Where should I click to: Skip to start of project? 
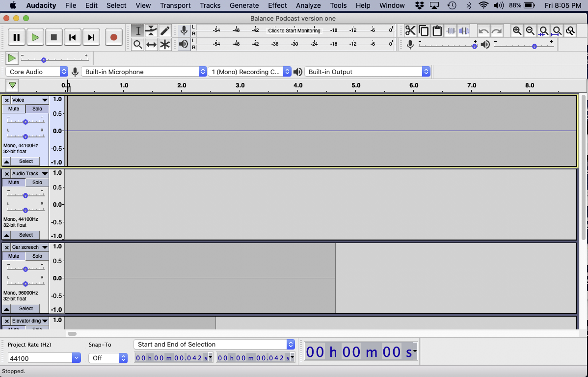[x=73, y=37]
